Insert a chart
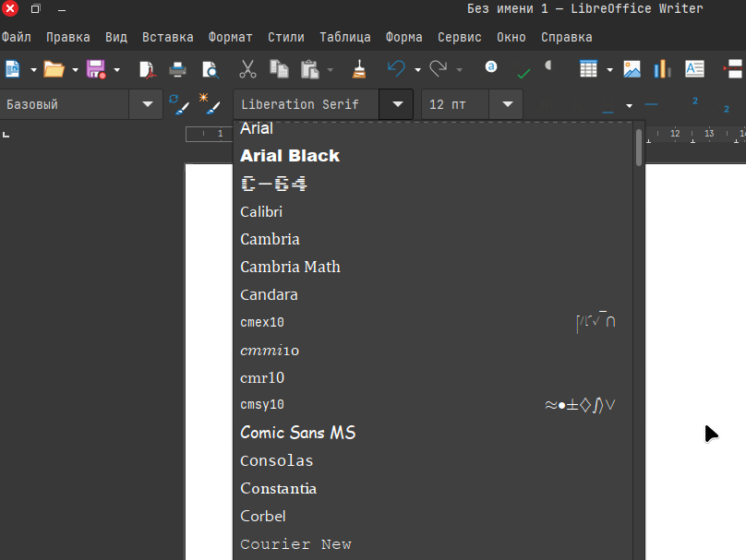Image resolution: width=746 pixels, height=560 pixels. pyautogui.click(x=662, y=68)
